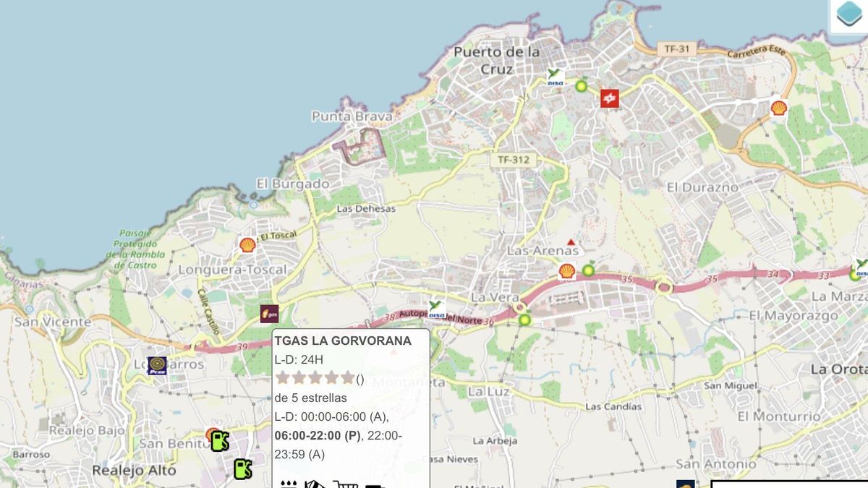Click the BP marker beside Puerto de la Cruz DISA
Viewport: 868px width, 488px height.
click(581, 85)
